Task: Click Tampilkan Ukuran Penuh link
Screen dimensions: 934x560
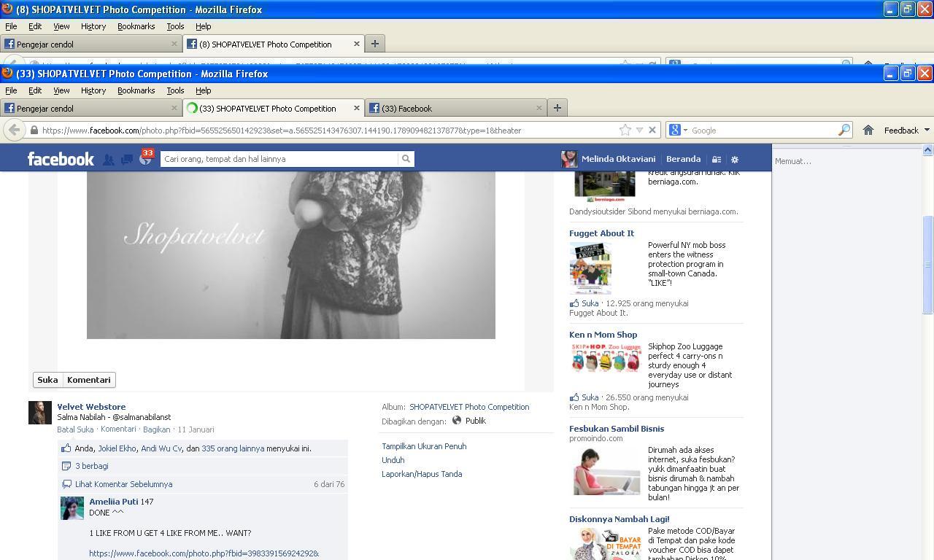Action: [x=424, y=446]
